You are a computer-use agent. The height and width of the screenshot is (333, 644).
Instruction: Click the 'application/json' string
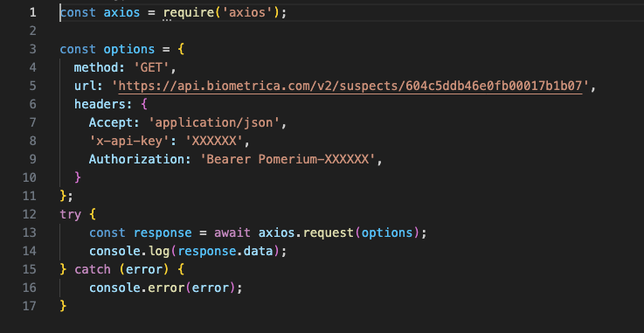coord(213,122)
